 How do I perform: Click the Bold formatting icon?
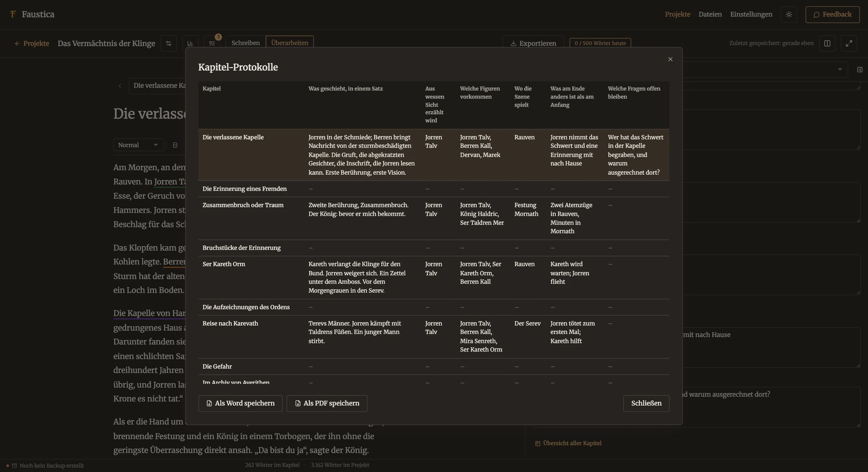pyautogui.click(x=175, y=145)
